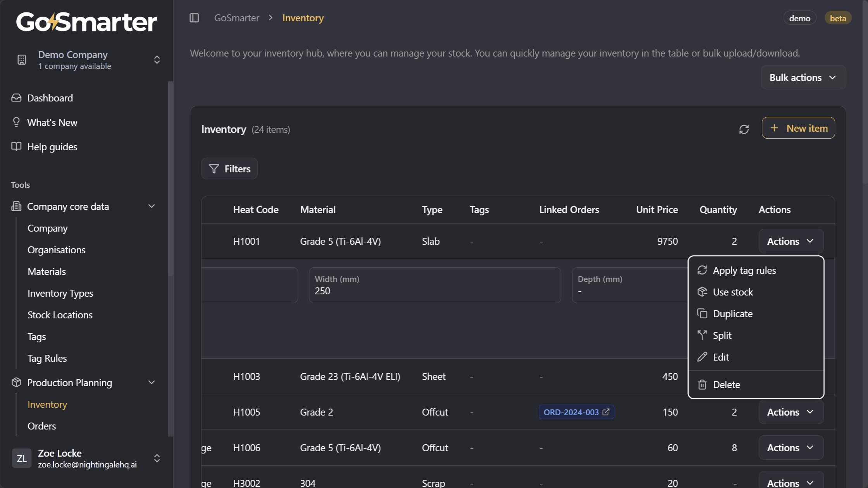Collapse the Company core data section

point(152,206)
